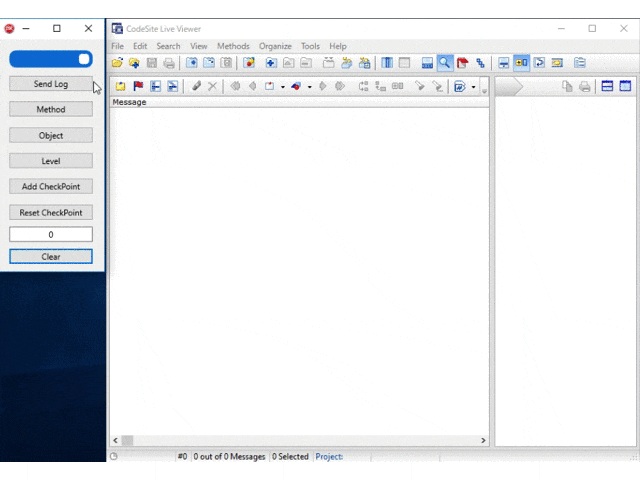Click the open folder icon in CodeSite toolbar

coord(117,63)
